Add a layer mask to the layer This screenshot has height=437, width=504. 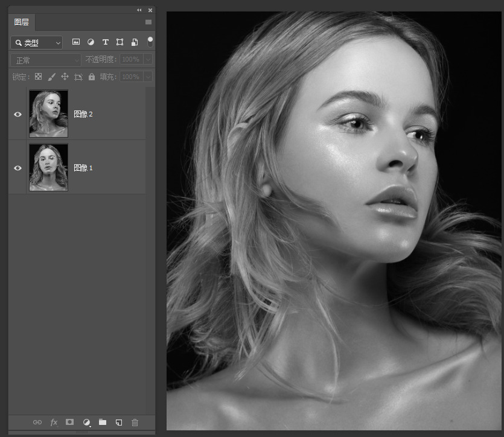(x=70, y=423)
